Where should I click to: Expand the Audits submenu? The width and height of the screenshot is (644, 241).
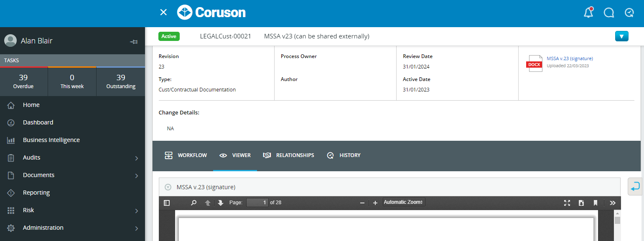136,158
